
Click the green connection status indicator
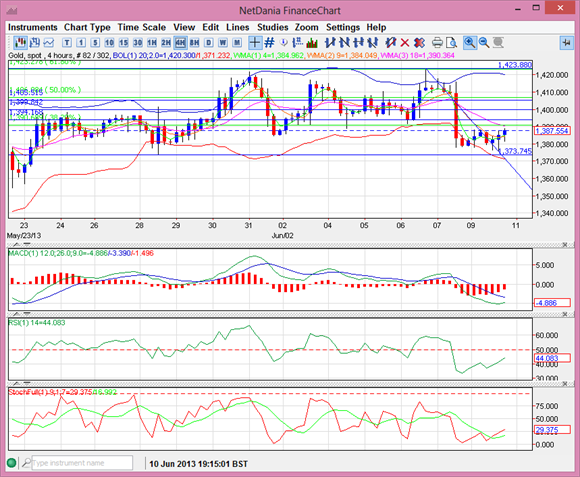pyautogui.click(x=11, y=463)
